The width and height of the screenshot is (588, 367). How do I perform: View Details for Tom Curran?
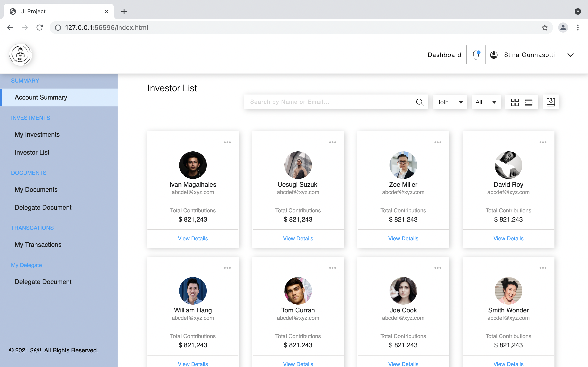coord(298,364)
